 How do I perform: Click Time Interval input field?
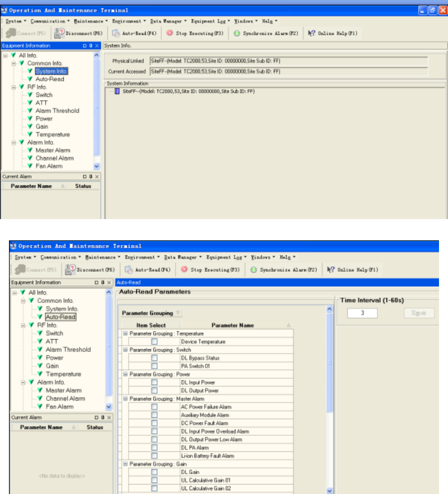point(362,313)
